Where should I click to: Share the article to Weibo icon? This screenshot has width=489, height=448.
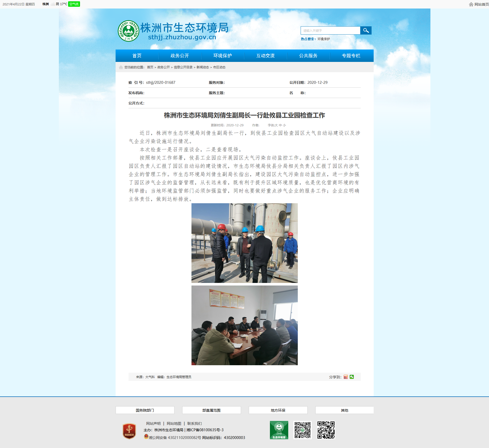pyautogui.click(x=346, y=377)
